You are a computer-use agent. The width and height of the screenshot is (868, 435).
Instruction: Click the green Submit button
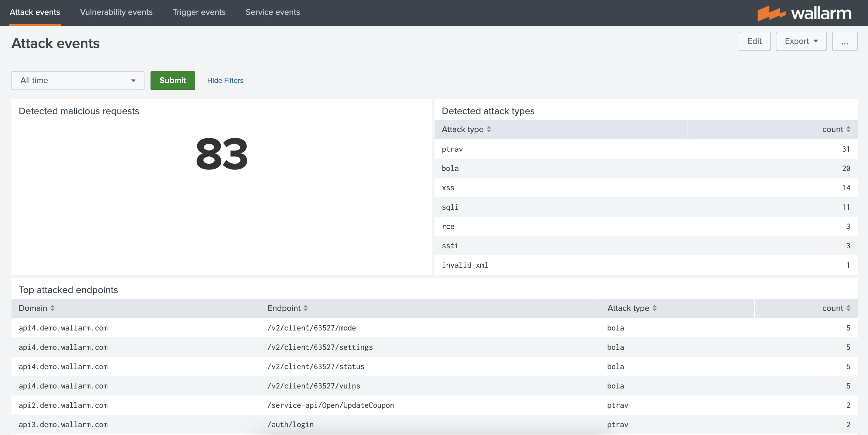(x=173, y=80)
